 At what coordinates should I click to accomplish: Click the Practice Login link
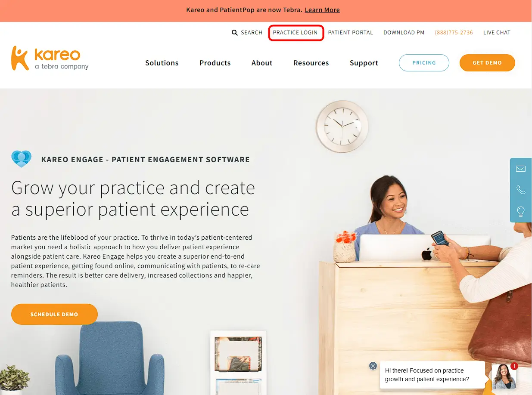coord(296,33)
